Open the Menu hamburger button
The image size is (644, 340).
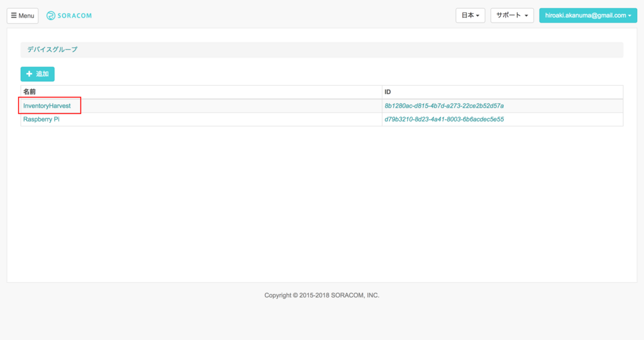[x=23, y=16]
